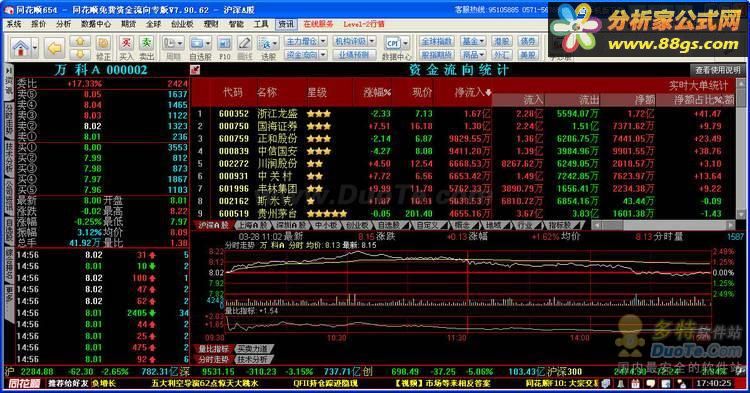
Task: Expand the 主力增仓 dropdown
Action: [x=323, y=42]
